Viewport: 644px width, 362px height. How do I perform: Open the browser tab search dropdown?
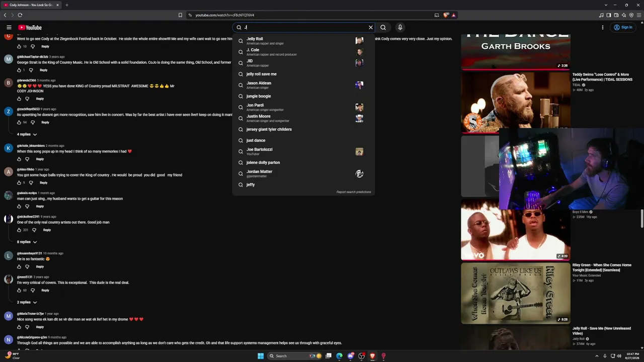606,5
